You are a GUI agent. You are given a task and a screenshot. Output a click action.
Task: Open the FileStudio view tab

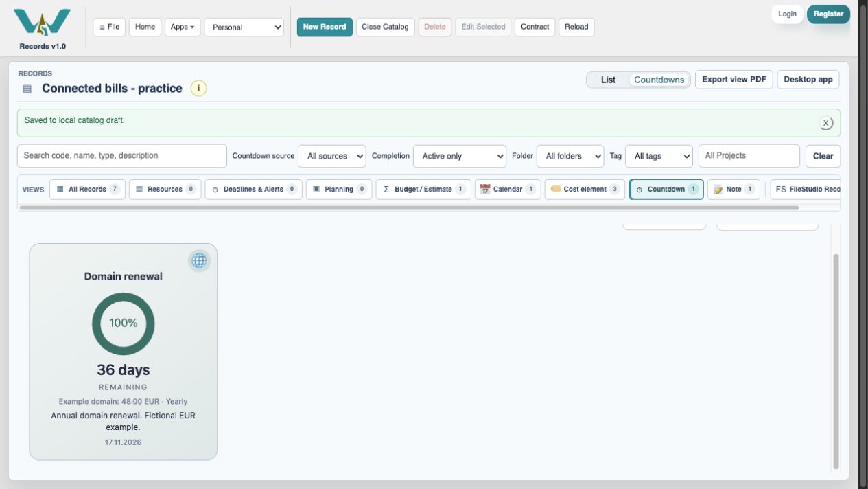pos(806,190)
